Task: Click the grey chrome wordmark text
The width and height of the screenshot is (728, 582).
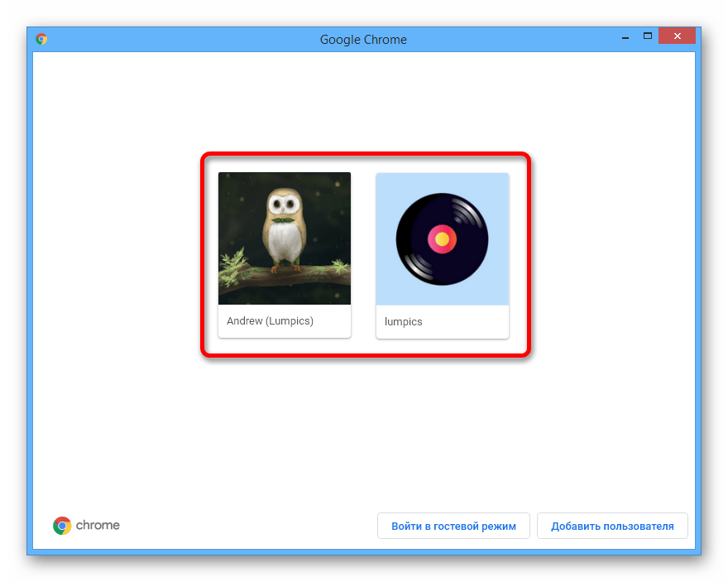Action: 98,525
